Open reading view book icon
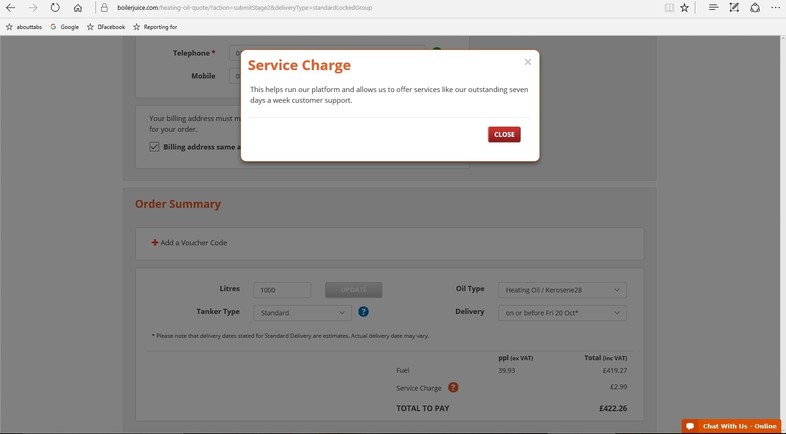The height and width of the screenshot is (434, 786). coord(669,8)
